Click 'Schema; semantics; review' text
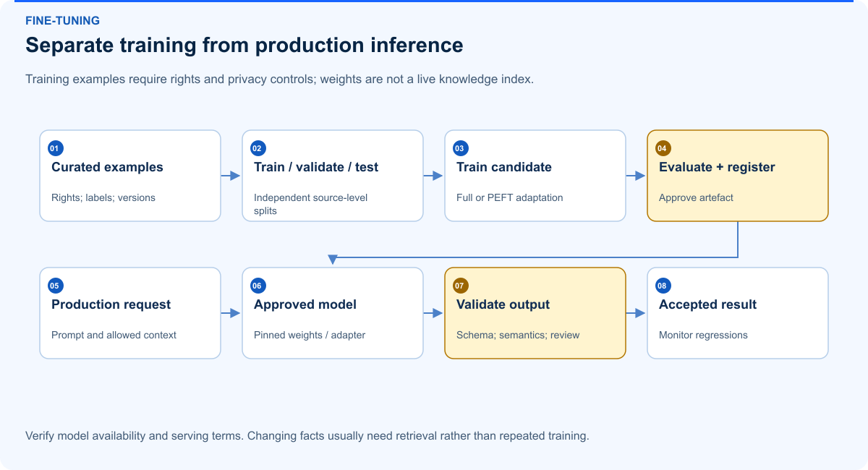 tap(518, 335)
